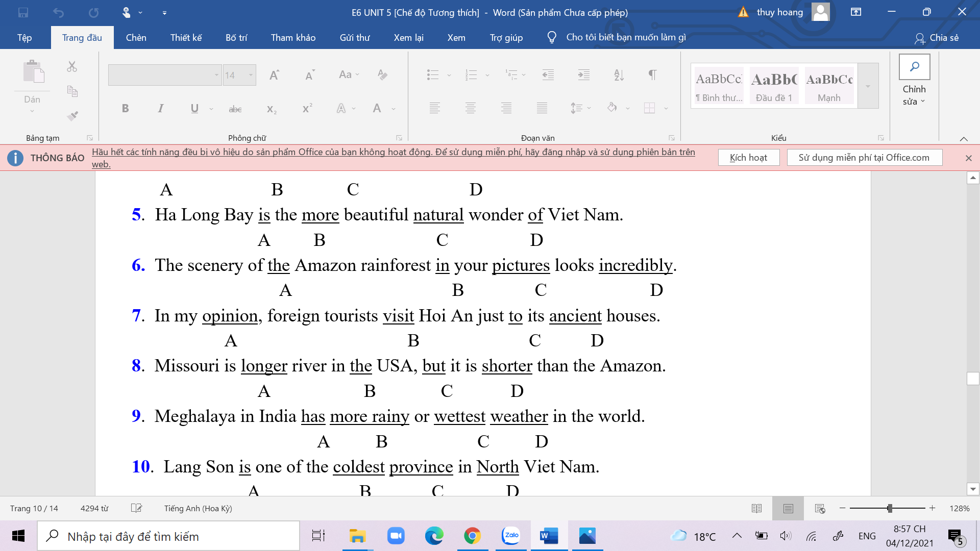The height and width of the screenshot is (551, 980).
Task: Open the font name combo box
Action: [165, 75]
